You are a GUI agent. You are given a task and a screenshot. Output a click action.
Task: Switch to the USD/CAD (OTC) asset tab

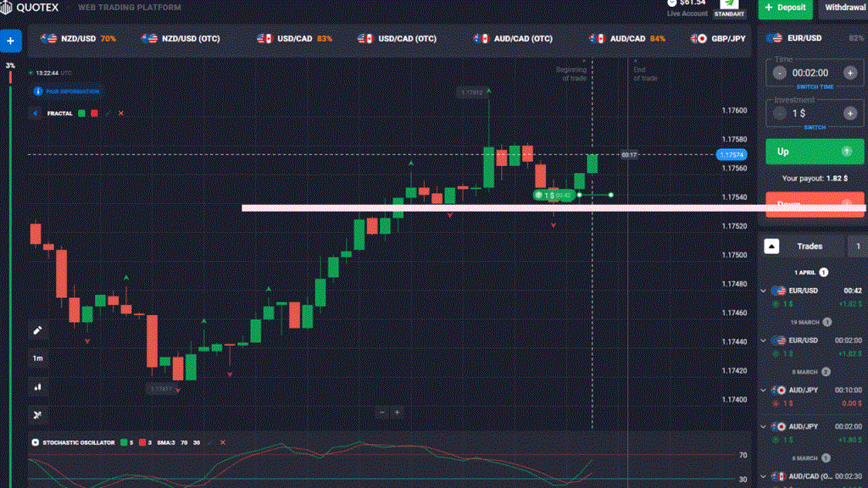tap(397, 39)
